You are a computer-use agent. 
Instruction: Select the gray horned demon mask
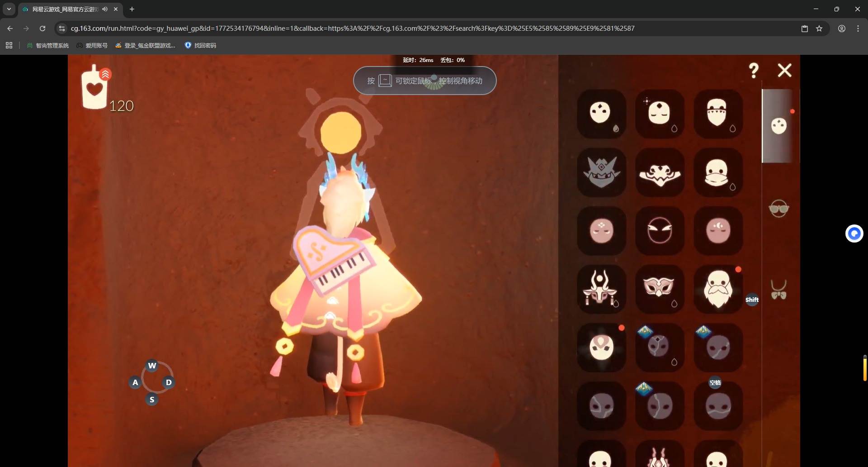pyautogui.click(x=602, y=172)
